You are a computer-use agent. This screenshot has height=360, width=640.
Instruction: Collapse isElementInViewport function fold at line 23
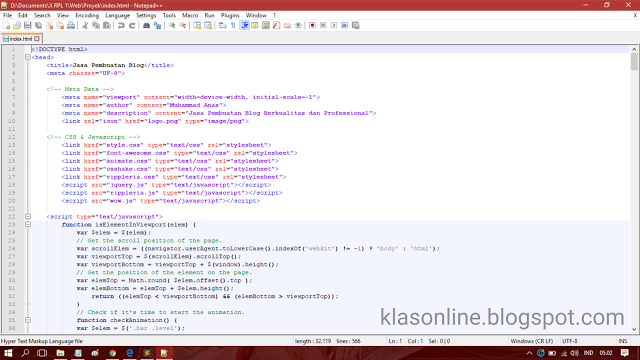coord(28,224)
